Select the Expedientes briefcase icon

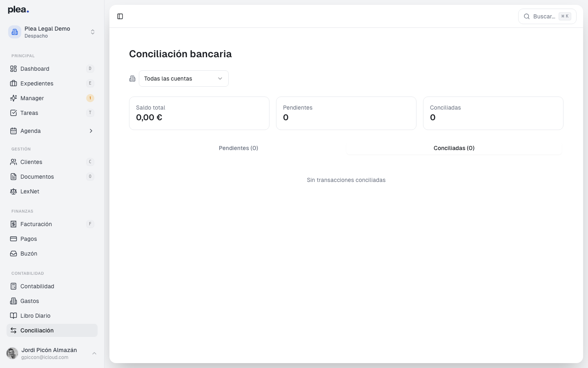click(13, 83)
